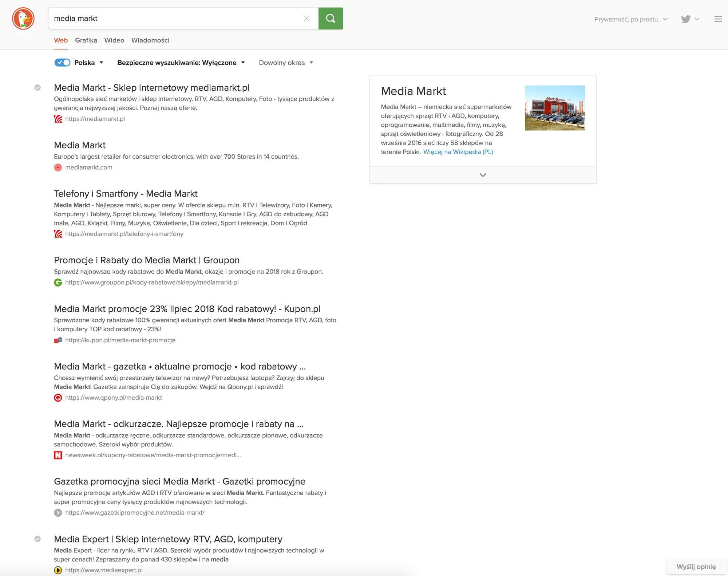Open Promocje i Rabaty Groupon result

[147, 260]
